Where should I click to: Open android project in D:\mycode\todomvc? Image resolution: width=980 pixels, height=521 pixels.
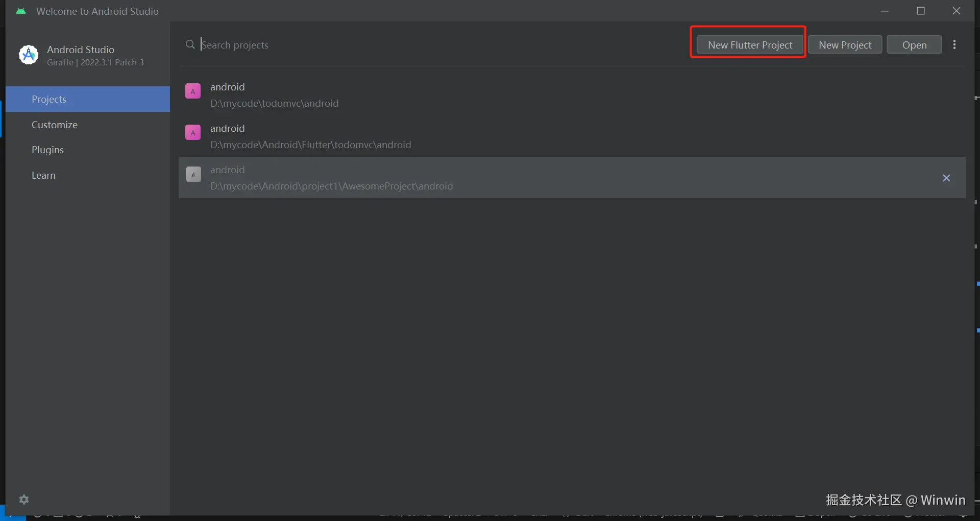tap(572, 95)
